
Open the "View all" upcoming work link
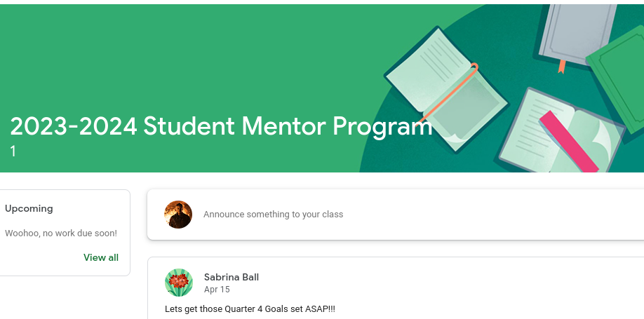(101, 257)
